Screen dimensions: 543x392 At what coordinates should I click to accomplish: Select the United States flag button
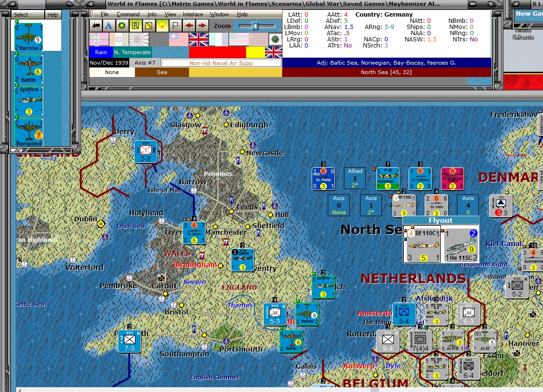(x=238, y=39)
